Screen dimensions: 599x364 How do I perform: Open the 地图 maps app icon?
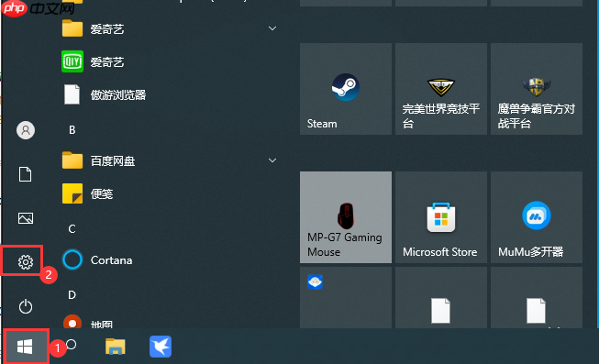72,322
